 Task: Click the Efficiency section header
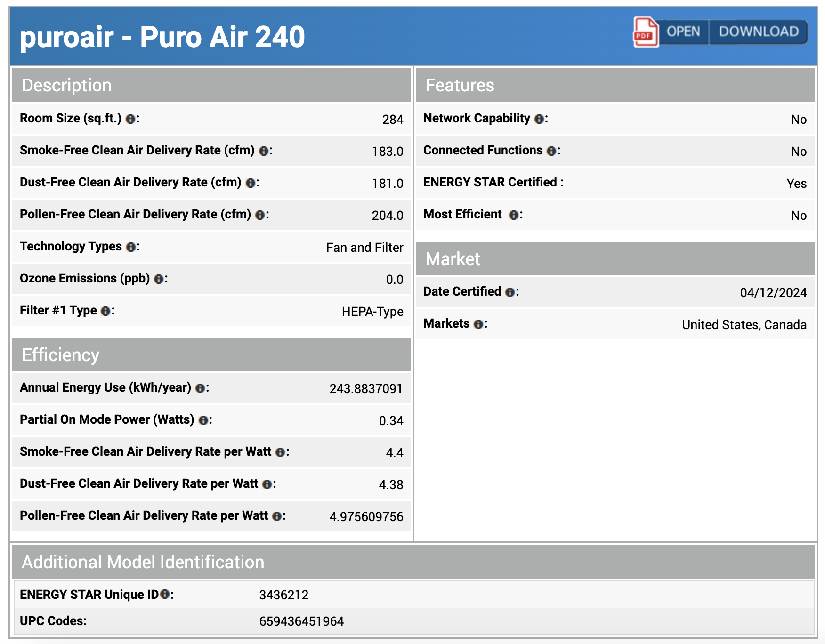pyautogui.click(x=61, y=355)
